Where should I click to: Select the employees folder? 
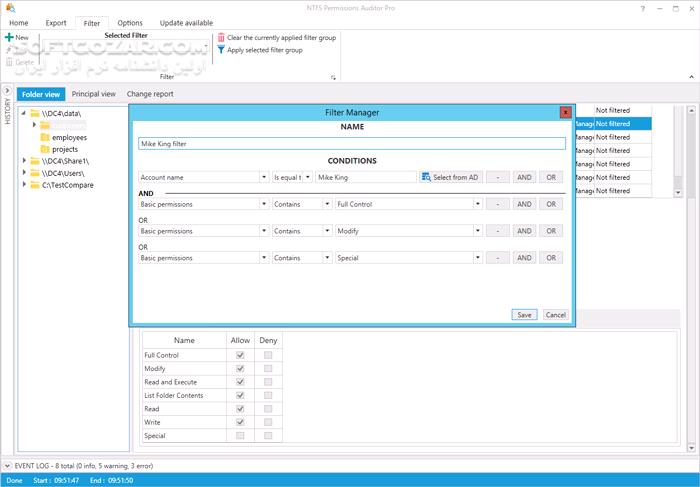(x=69, y=137)
